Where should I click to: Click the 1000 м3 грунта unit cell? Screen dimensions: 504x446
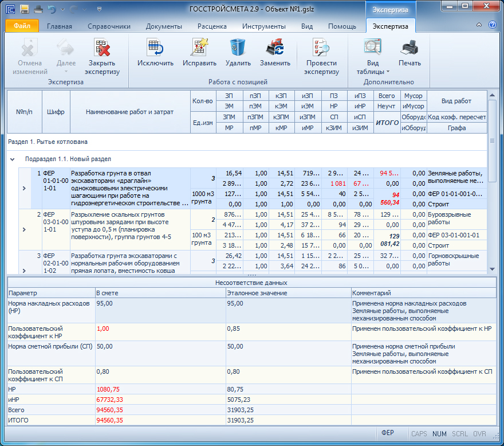[x=203, y=198]
